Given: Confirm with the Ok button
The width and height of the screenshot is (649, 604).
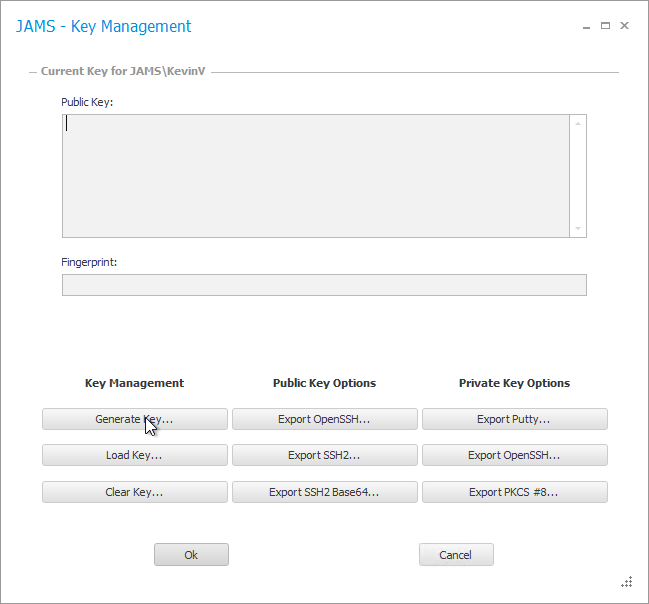Looking at the screenshot, I should tap(191, 554).
